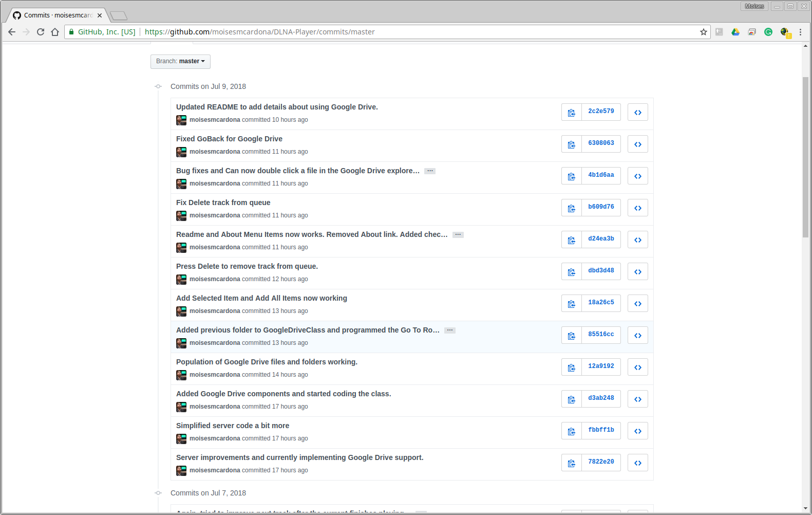Copy full SHA for commit 4b1d6aa
Viewport: 812px width, 515px height.
coord(572,176)
